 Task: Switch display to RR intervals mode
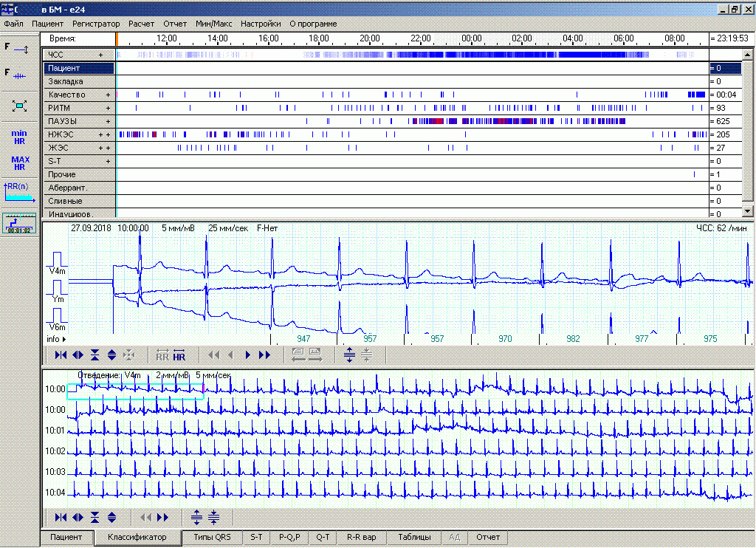coord(162,355)
